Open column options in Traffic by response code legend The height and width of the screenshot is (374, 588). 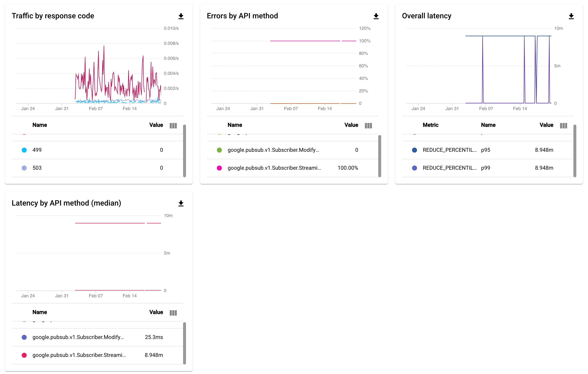(173, 126)
